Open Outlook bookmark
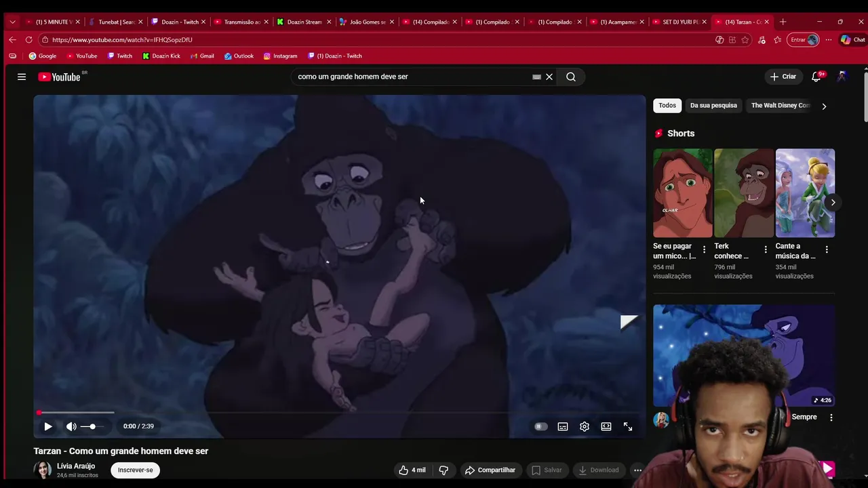 click(x=239, y=56)
